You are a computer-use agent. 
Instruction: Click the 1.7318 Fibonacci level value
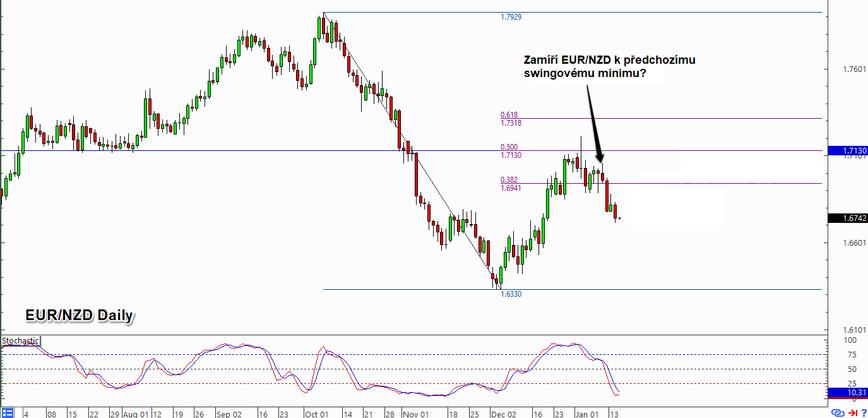coord(511,123)
